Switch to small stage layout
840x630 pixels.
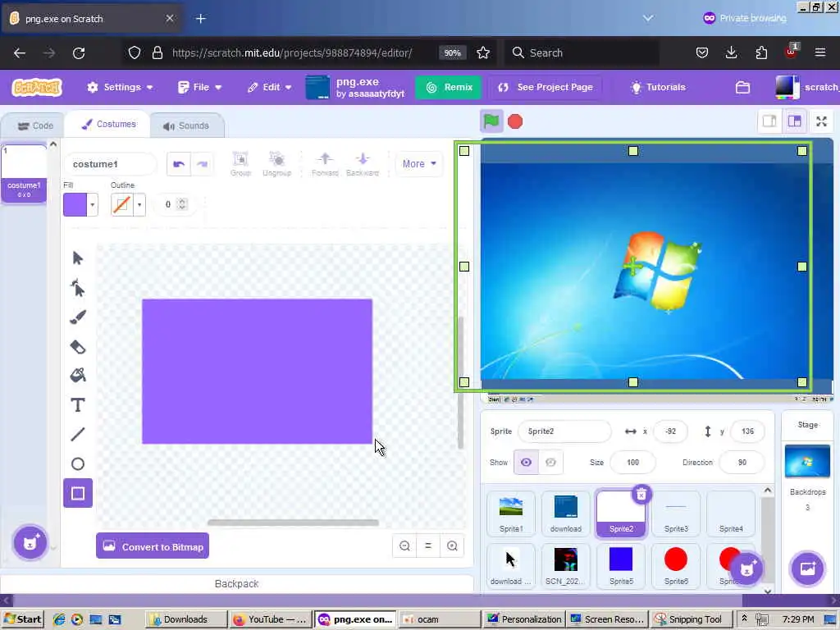pyautogui.click(x=769, y=121)
